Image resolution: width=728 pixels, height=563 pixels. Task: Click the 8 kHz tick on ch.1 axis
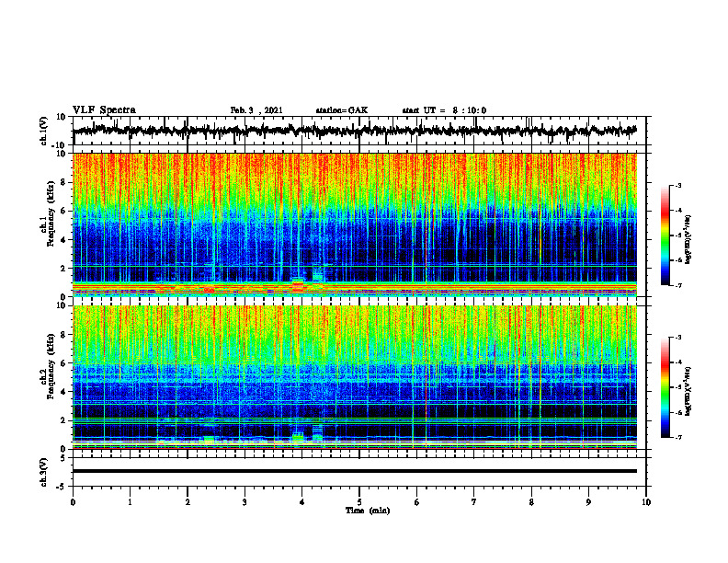(x=64, y=182)
